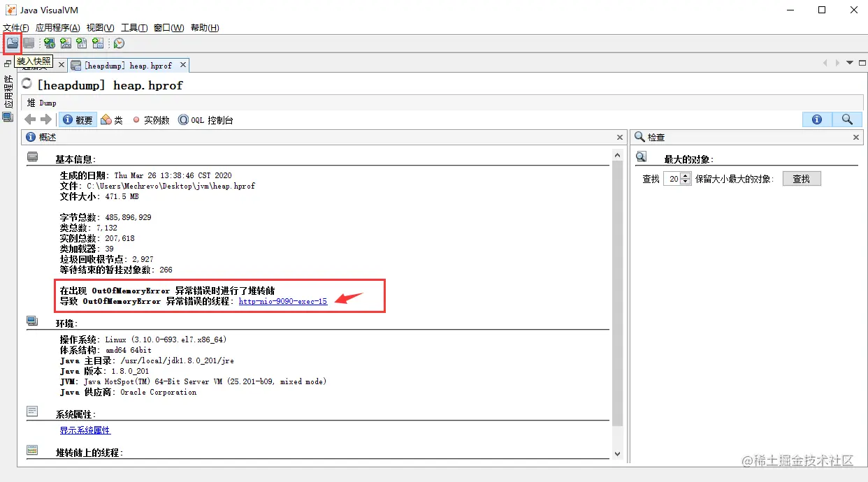This screenshot has width=868, height=482.
Task: Click the 概述 panel info icon
Action: click(31, 138)
